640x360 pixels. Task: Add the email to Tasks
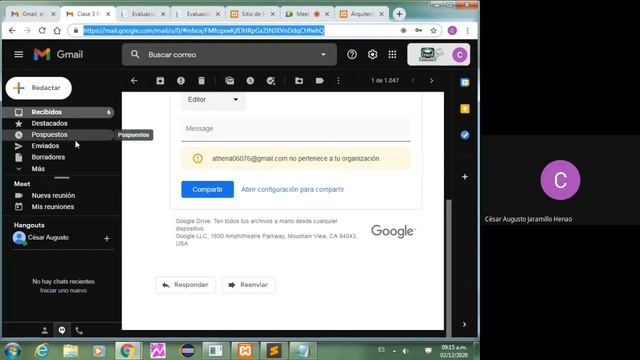[x=271, y=81]
